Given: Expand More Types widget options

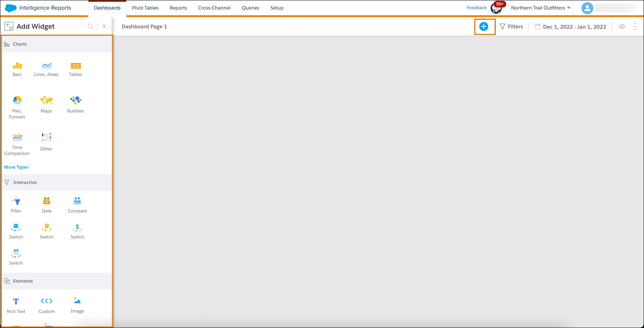Looking at the screenshot, I should (x=16, y=167).
